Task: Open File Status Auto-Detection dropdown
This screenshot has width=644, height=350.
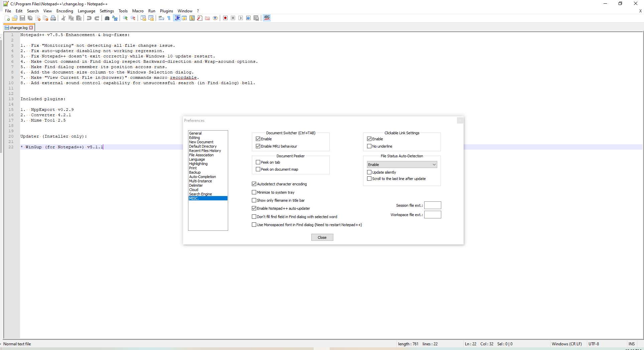Action: pos(402,165)
